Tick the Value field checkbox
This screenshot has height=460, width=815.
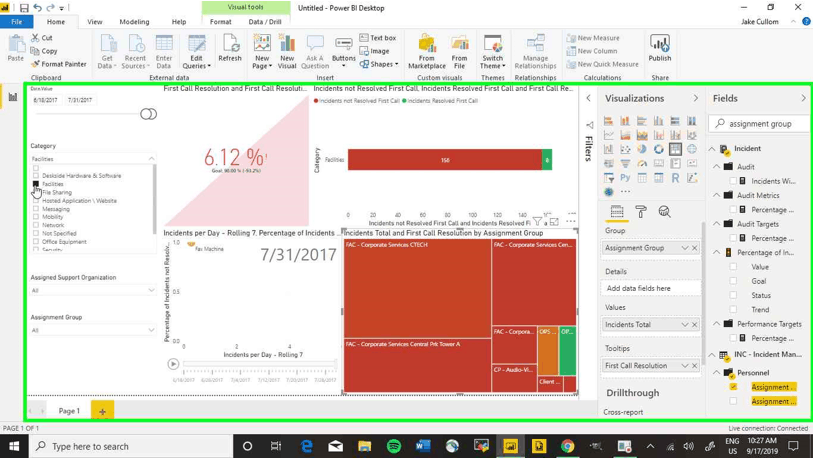click(733, 267)
